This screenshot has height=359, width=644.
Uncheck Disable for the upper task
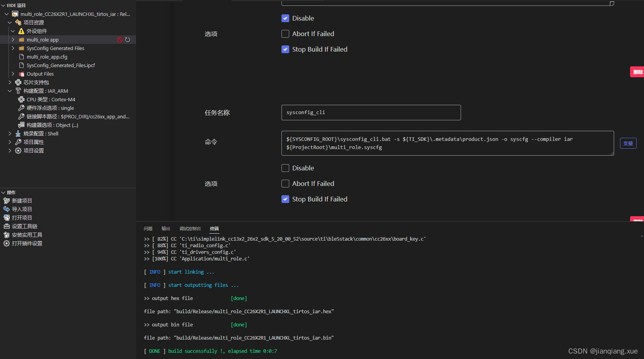click(285, 18)
